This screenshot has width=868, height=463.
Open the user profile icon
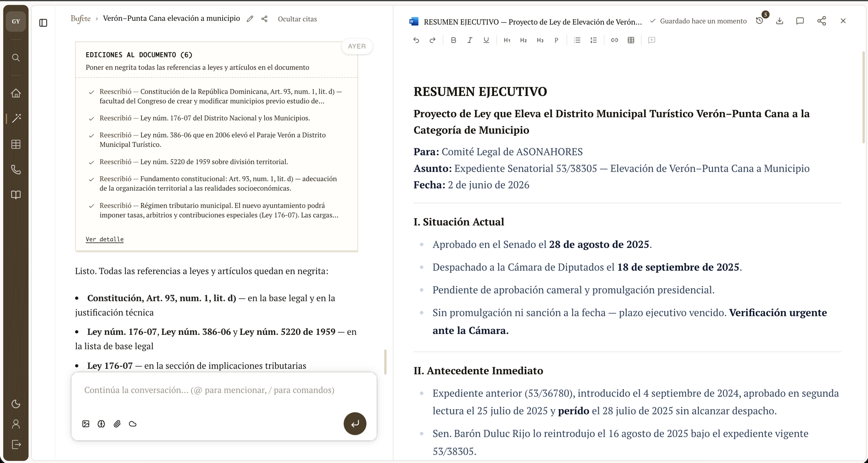[16, 424]
